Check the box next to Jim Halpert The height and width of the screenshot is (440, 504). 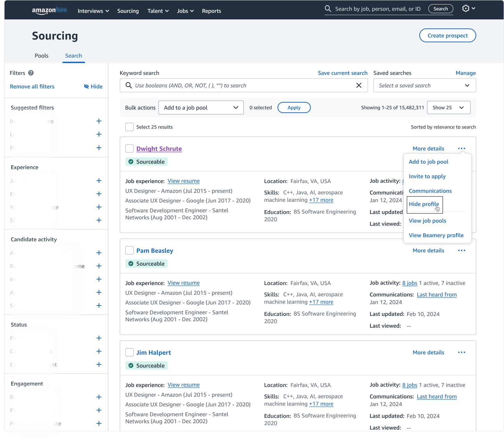pyautogui.click(x=129, y=352)
